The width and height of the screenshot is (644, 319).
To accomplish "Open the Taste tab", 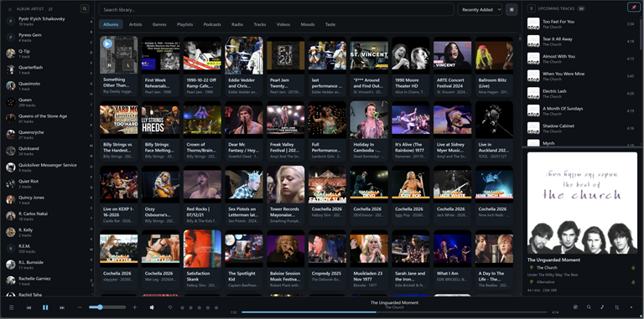I will pyautogui.click(x=330, y=24).
